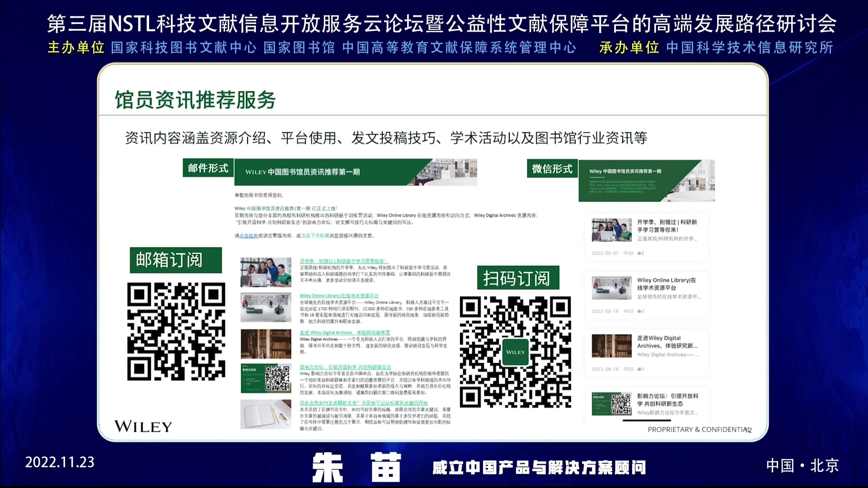Open the email link 影响力论坛：引领开放科学 共创科研新生态

coord(345,367)
